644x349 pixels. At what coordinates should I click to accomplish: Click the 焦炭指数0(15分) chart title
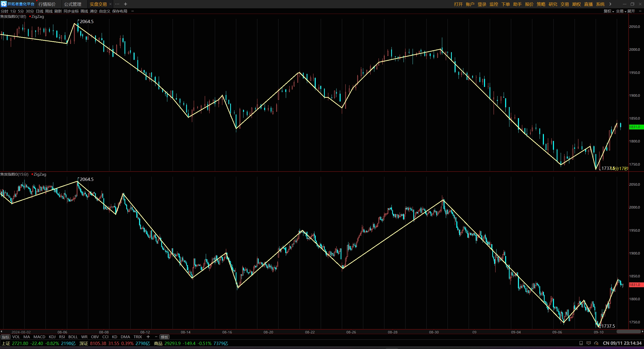point(14,174)
